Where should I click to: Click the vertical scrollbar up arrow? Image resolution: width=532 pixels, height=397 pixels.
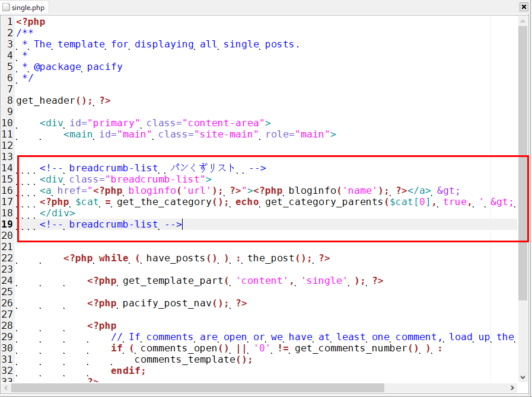click(523, 21)
